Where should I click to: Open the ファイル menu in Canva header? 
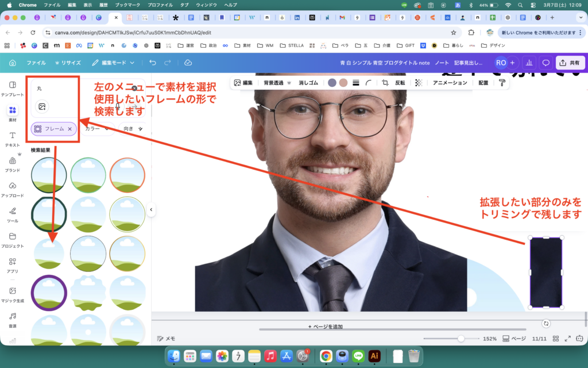pos(36,63)
